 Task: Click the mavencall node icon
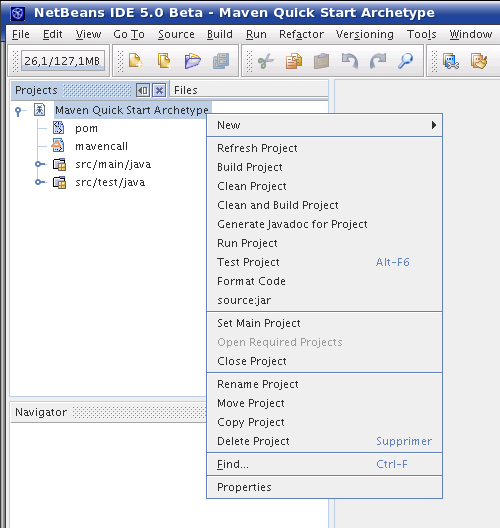(x=58, y=146)
